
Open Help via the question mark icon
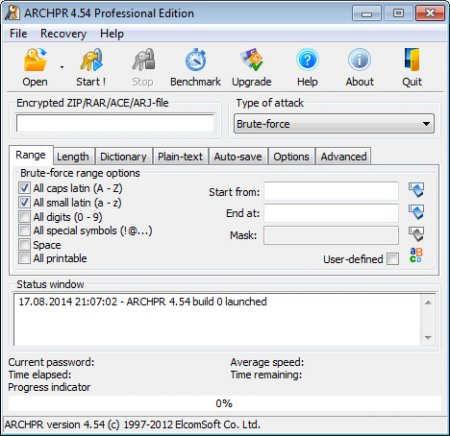click(x=307, y=60)
